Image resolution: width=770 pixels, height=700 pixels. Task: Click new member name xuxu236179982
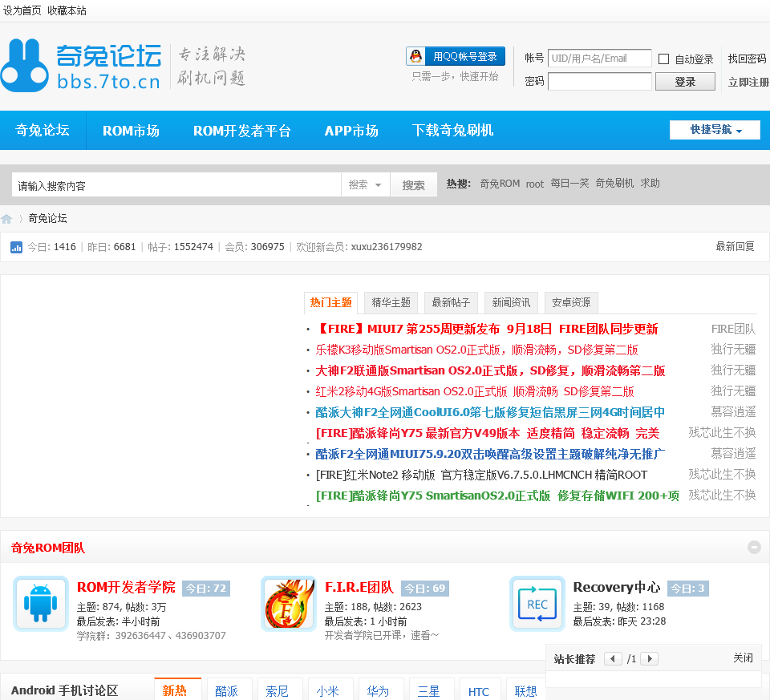point(387,247)
